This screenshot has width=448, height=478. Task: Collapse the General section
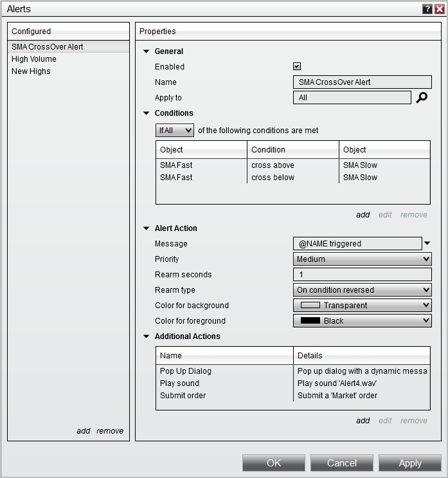tap(147, 51)
